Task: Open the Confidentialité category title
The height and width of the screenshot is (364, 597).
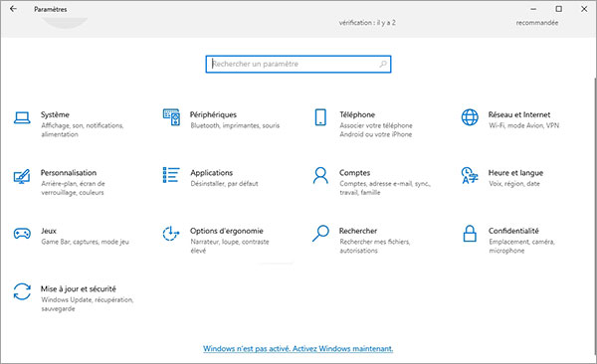Action: coord(513,231)
